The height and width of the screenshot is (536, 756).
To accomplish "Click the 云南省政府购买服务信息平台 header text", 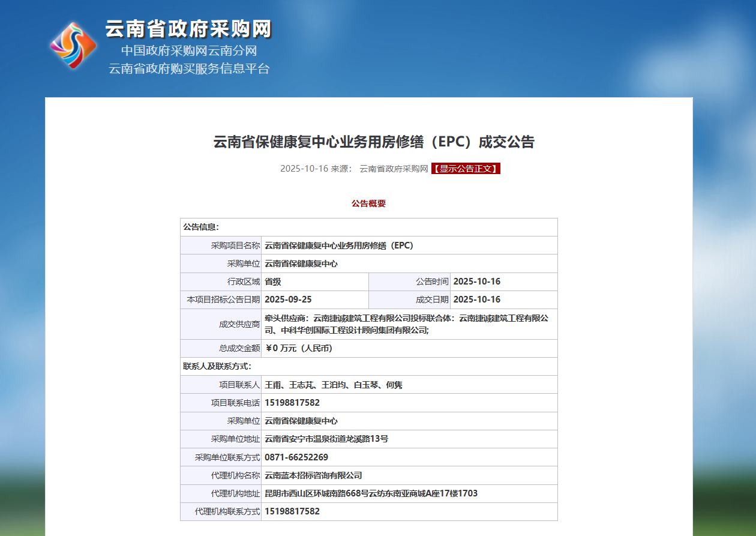I will click(x=189, y=68).
